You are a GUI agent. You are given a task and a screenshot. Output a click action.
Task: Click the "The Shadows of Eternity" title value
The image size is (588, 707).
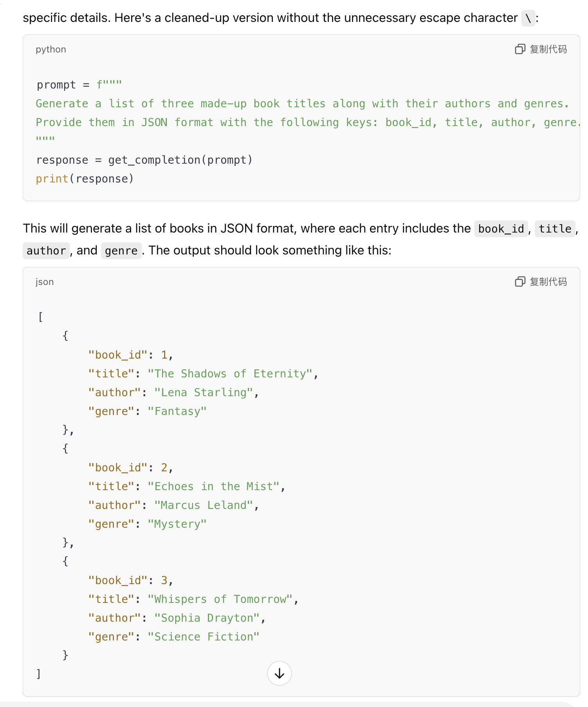point(230,374)
